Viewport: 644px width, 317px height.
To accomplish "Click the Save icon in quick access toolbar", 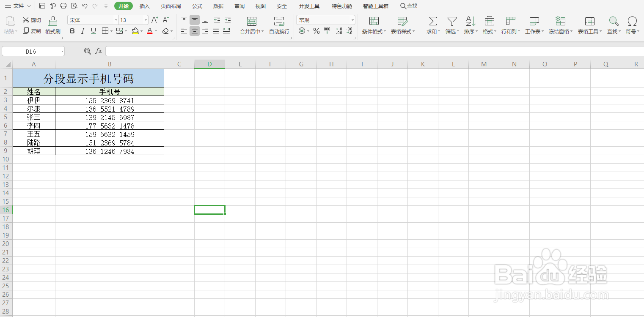I will [x=42, y=6].
